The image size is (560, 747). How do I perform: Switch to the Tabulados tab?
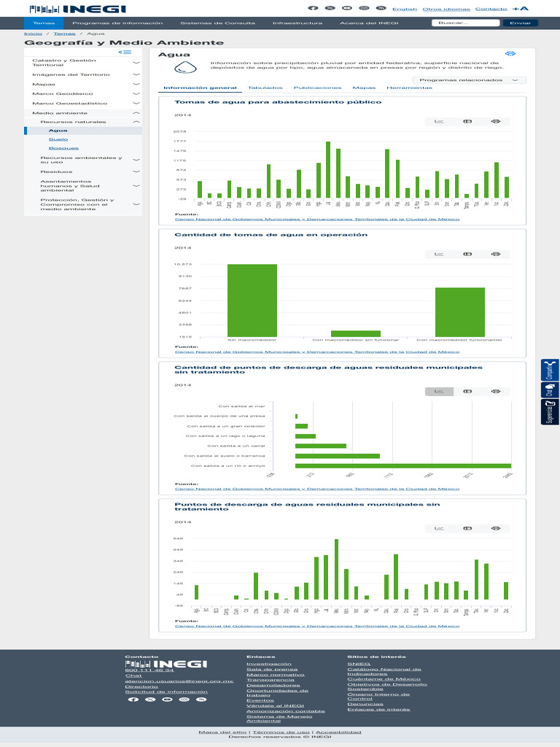point(265,88)
